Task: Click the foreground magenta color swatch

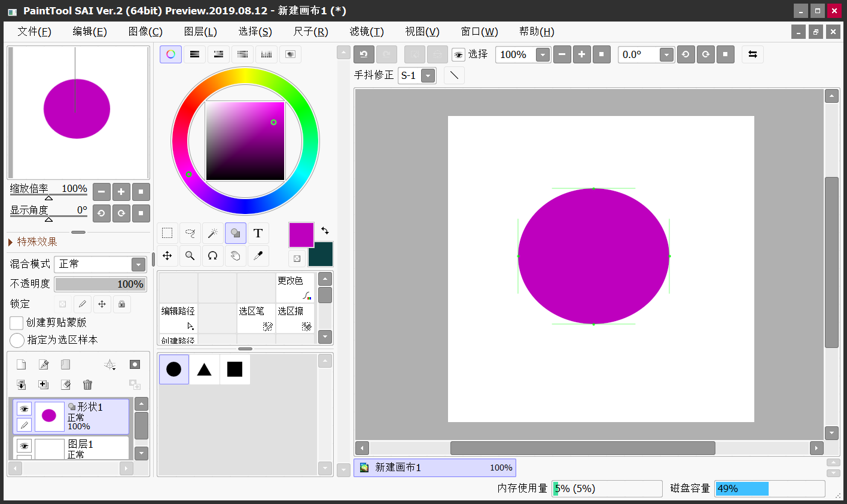Action: 301,235
